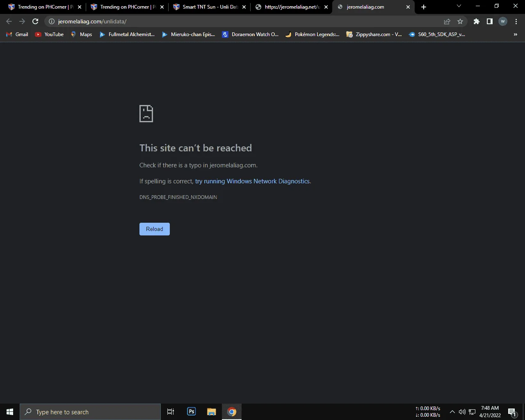525x420 pixels.
Task: Open the Extensions puzzle icon
Action: pyautogui.click(x=476, y=21)
